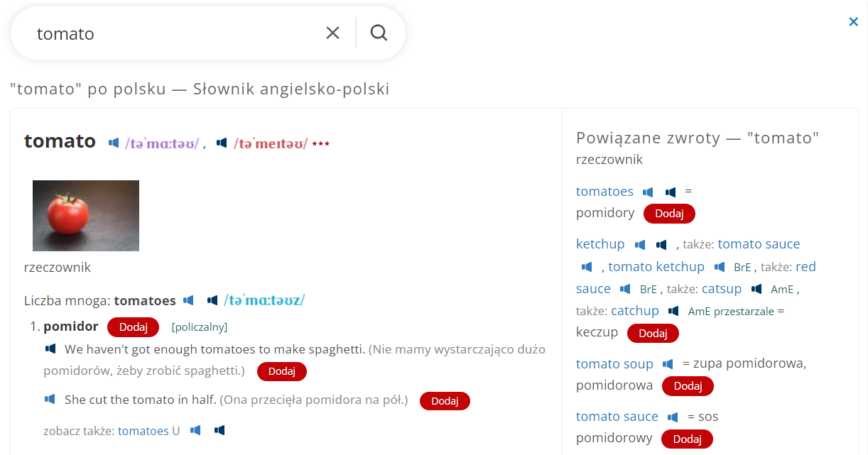Viewport: 868px width, 455px height.
Task: Clear the search field with X icon
Action: [332, 33]
